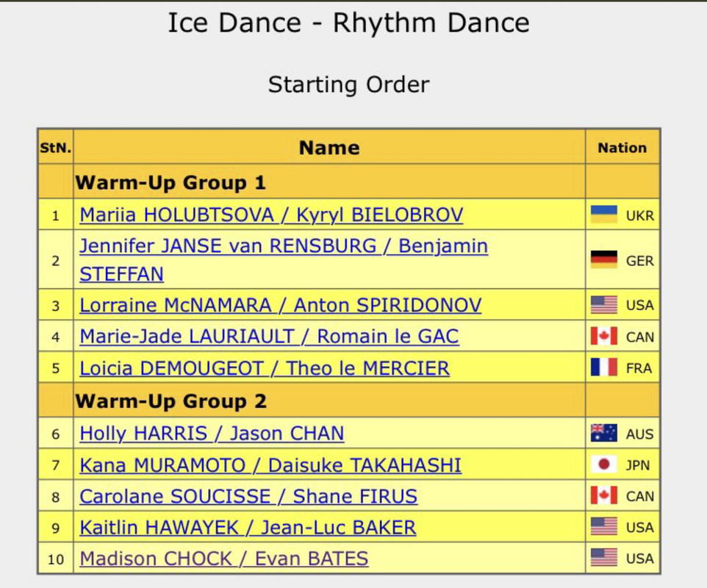
Task: Open Carolane SOUCISSE / Shane FIRUS link
Action: [x=248, y=496]
